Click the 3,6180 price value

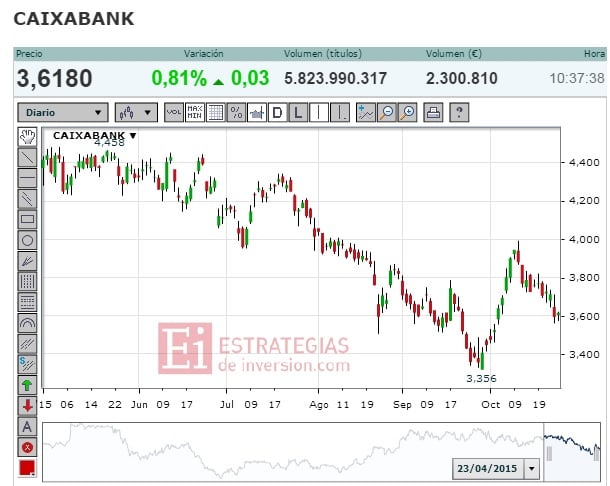(54, 78)
